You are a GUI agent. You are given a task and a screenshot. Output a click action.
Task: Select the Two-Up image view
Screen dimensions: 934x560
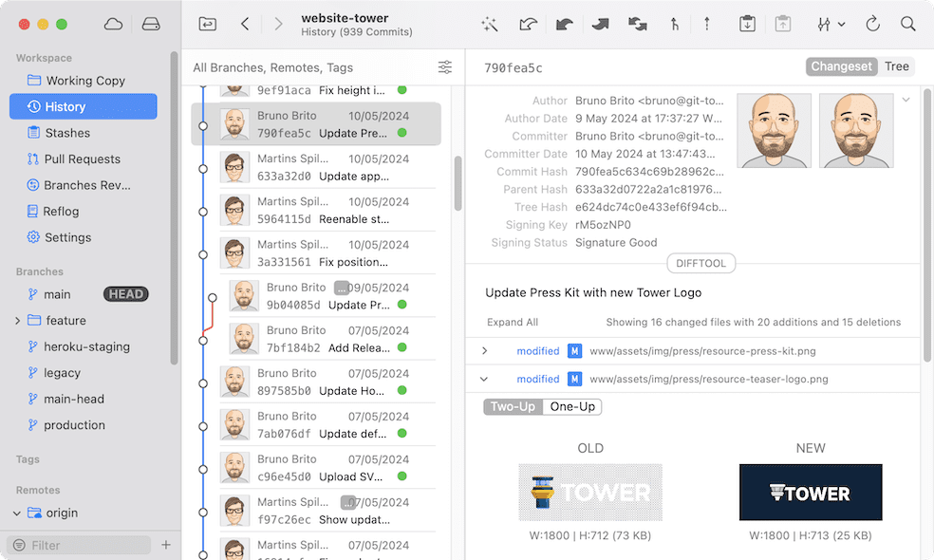pos(513,407)
